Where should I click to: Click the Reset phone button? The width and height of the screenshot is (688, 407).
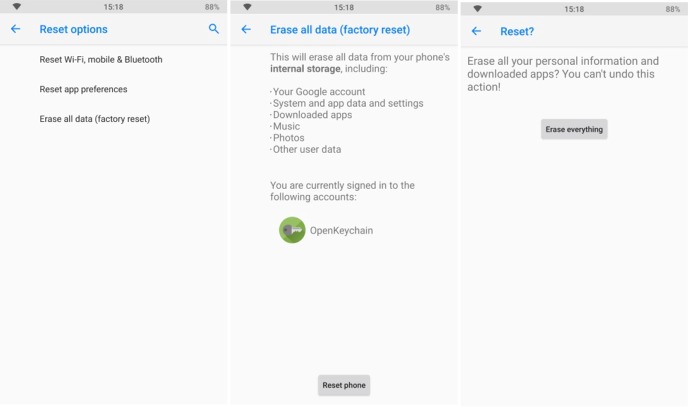(344, 385)
